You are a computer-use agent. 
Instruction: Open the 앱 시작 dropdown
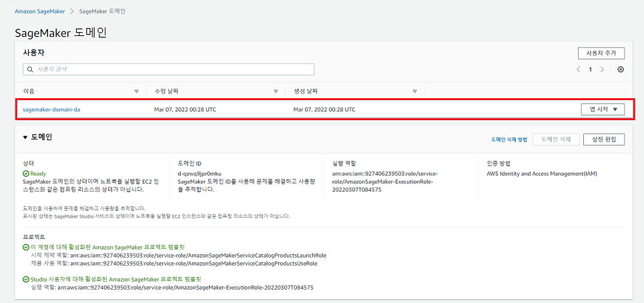[x=603, y=109]
